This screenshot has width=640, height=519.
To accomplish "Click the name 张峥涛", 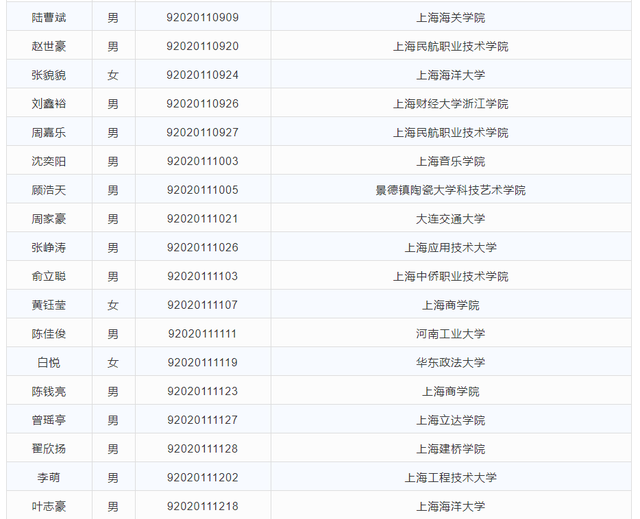I will tap(49, 248).
